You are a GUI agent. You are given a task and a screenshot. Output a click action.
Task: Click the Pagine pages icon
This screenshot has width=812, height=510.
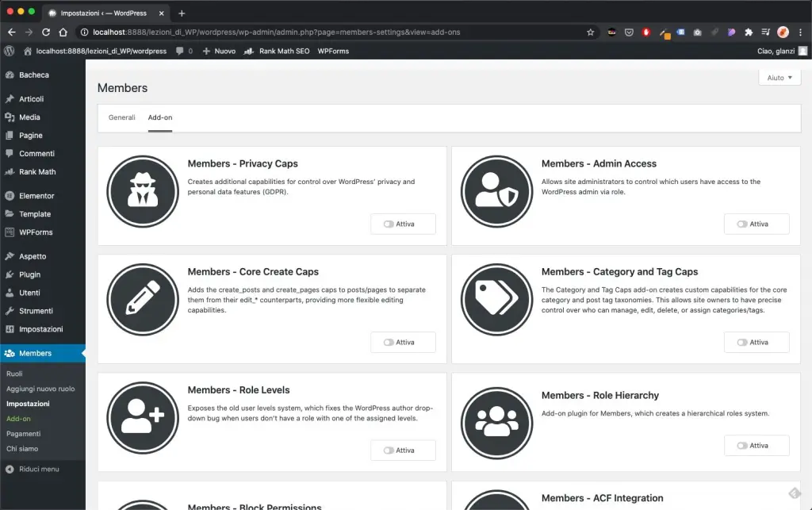coord(10,135)
